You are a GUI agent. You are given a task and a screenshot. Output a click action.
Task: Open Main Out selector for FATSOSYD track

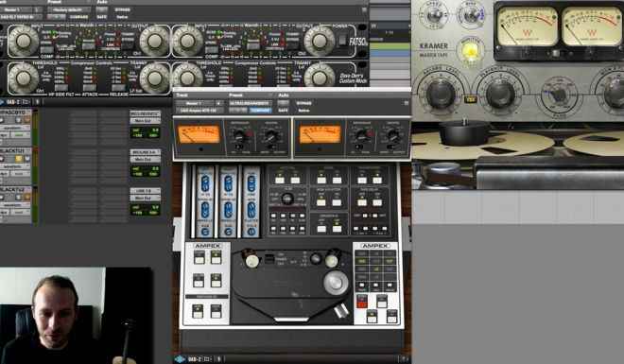pos(145,121)
